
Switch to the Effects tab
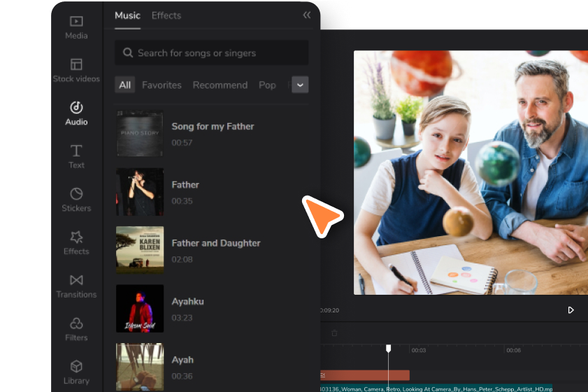[166, 15]
